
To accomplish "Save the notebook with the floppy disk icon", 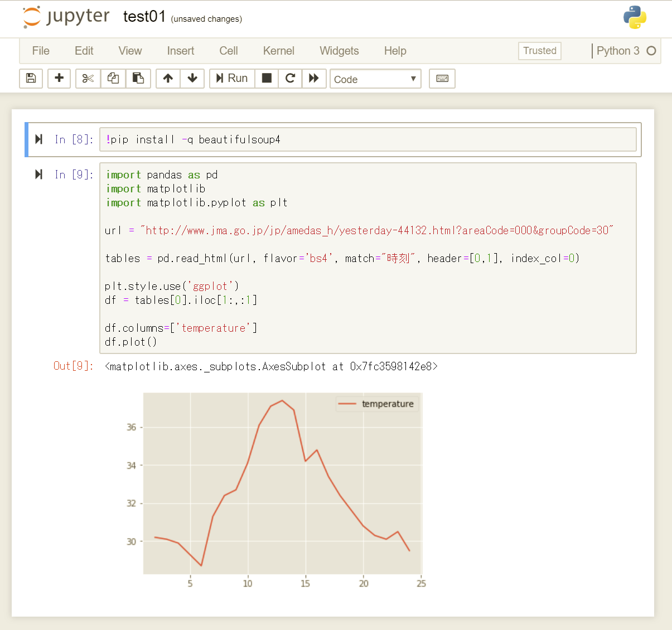I will pyautogui.click(x=31, y=79).
